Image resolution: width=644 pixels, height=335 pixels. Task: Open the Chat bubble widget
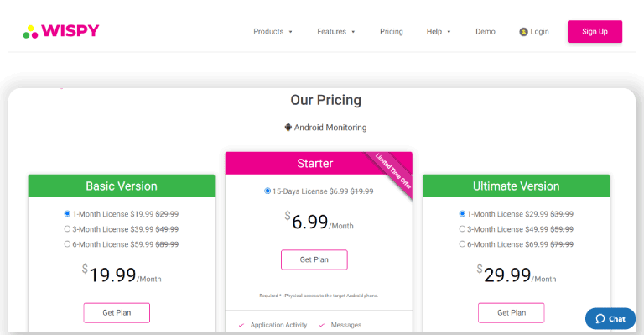(x=610, y=318)
